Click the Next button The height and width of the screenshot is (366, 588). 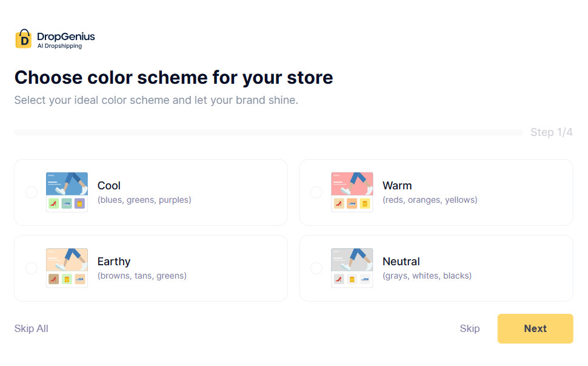click(535, 328)
